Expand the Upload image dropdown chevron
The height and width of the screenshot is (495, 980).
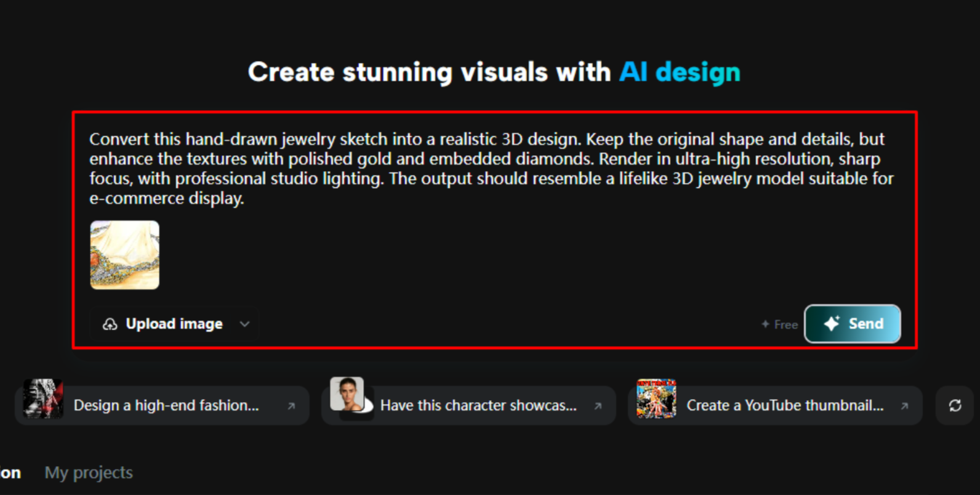tap(244, 324)
